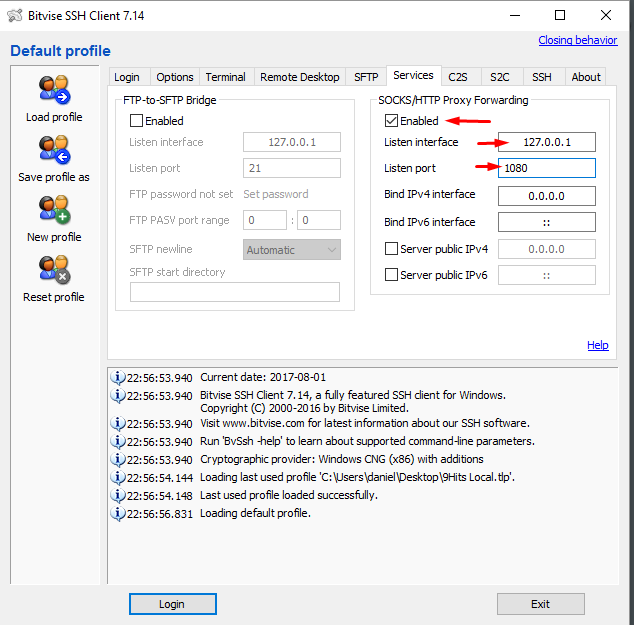634x625 pixels.
Task: Click the Bitvise app icon in title bar
Action: 15,15
